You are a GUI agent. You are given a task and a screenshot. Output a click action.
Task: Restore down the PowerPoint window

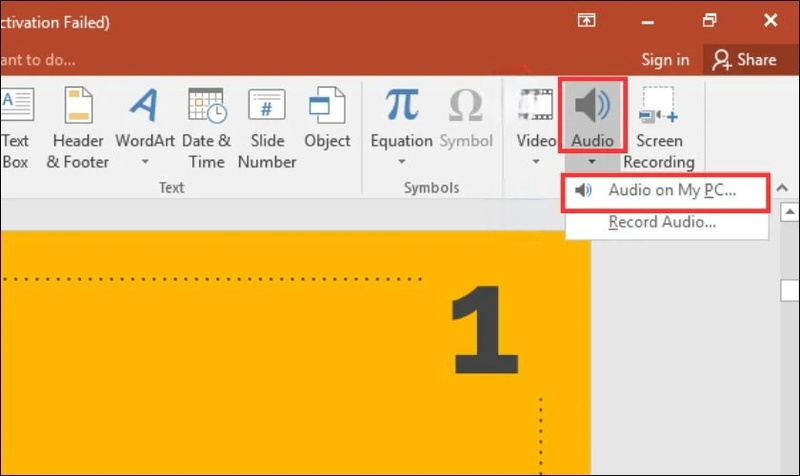(x=709, y=20)
